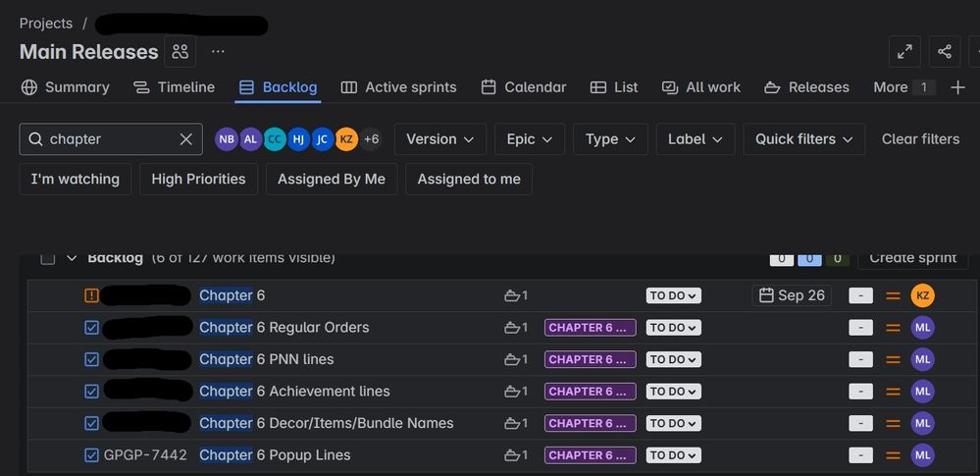980x476 pixels.
Task: Click the task type icon on the GPGP-7442 row
Action: click(x=91, y=454)
